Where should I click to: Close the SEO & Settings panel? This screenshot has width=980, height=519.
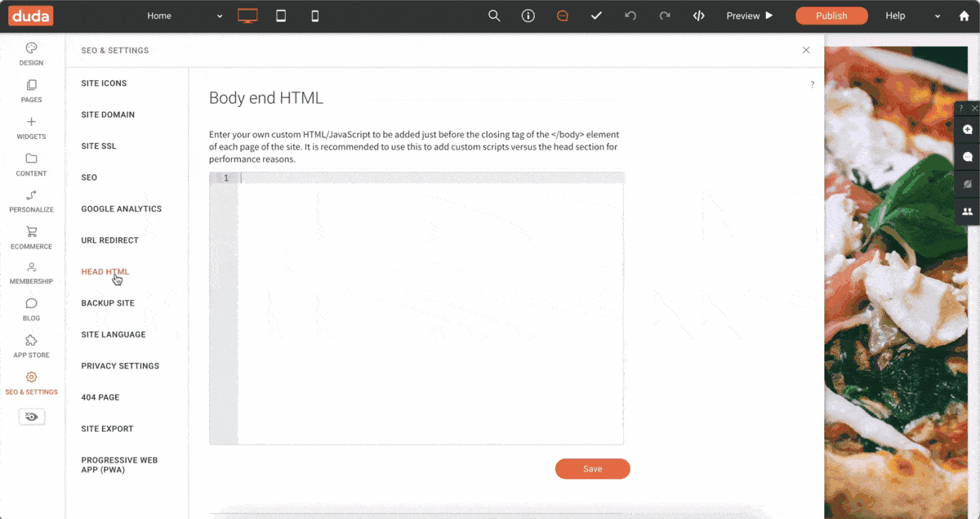[x=806, y=50]
